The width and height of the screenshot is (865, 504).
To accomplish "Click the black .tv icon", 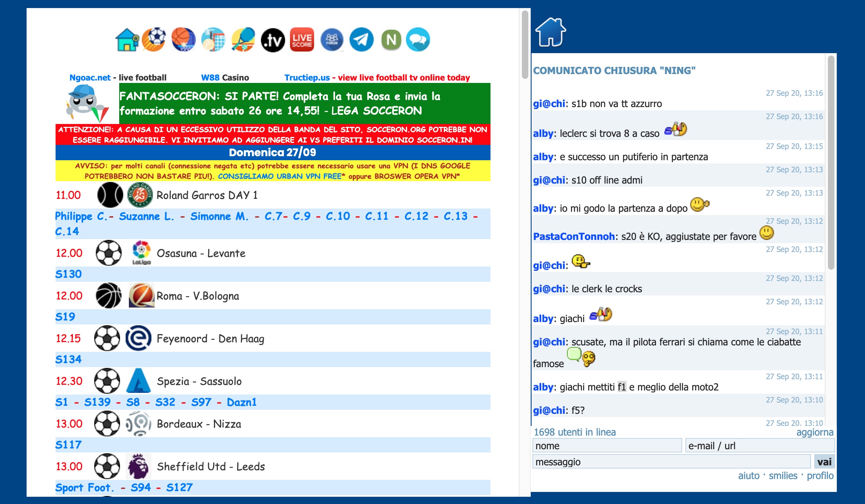I will pos(273,40).
